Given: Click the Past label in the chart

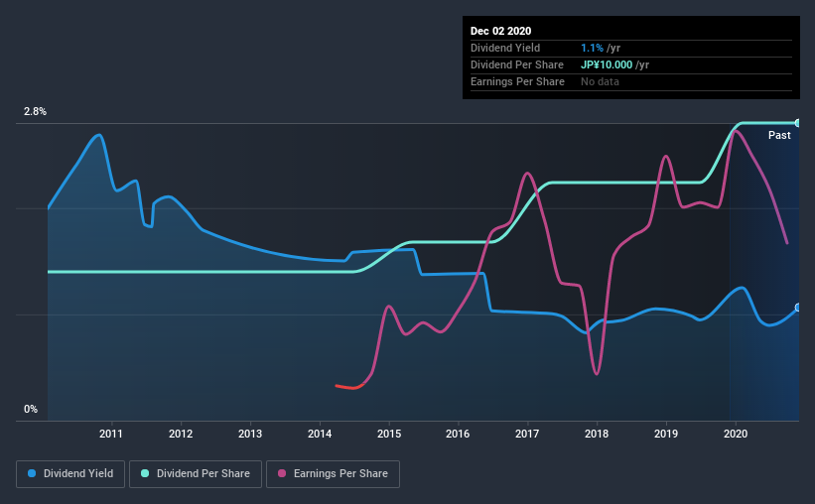Looking at the screenshot, I should click(779, 135).
